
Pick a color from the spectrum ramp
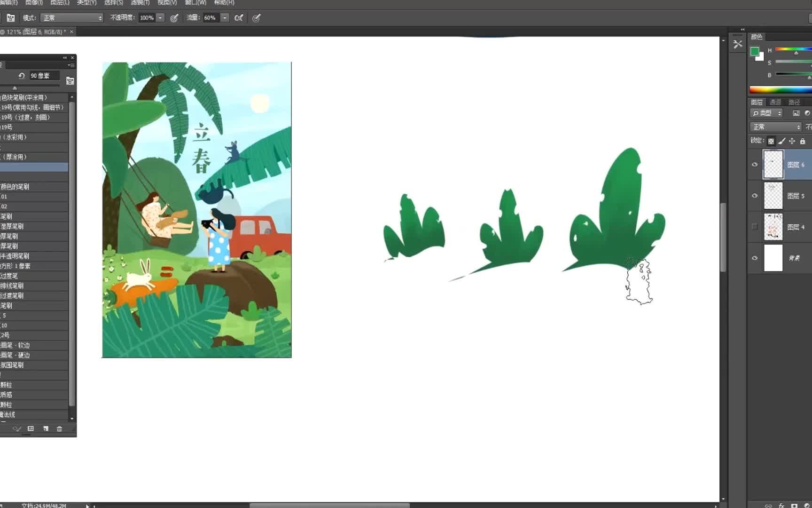(781, 90)
